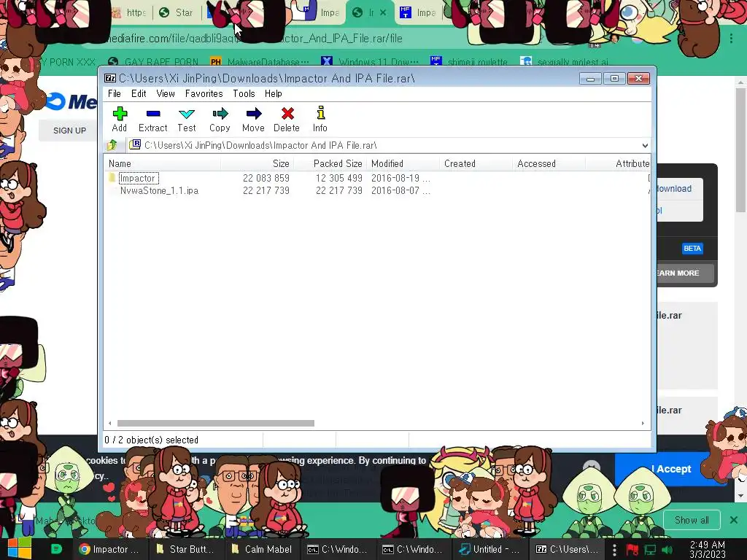Open Windows 11 Dow... bookmark
747x560 pixels.
click(x=370, y=62)
